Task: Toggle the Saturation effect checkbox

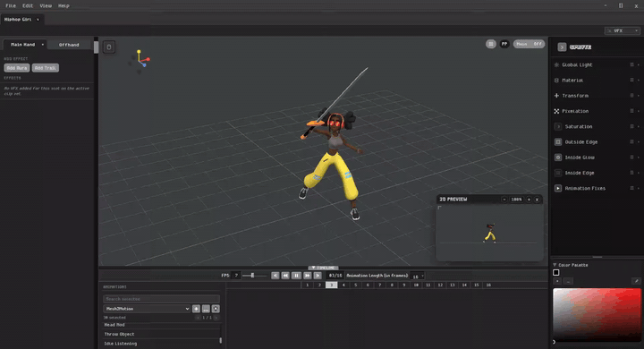Action: coord(558,126)
